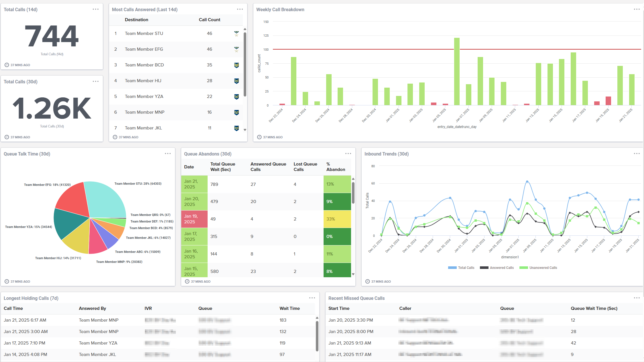Open options menu for Inbound Trends
Viewport: 644px width, 362px height.
pyautogui.click(x=637, y=154)
